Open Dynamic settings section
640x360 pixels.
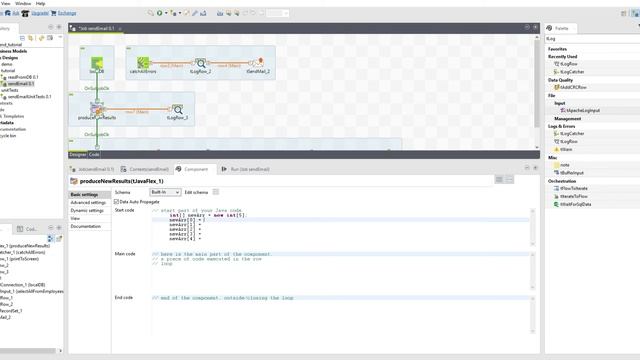click(87, 211)
